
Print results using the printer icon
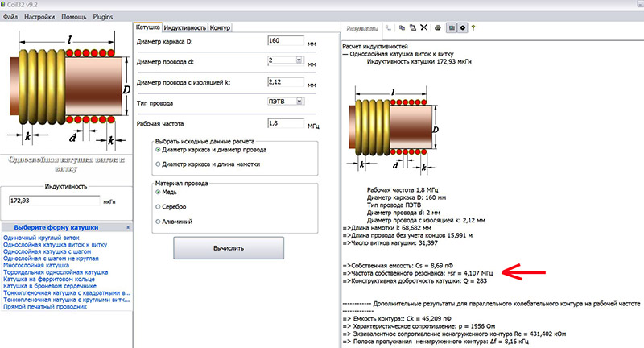[x=438, y=27]
